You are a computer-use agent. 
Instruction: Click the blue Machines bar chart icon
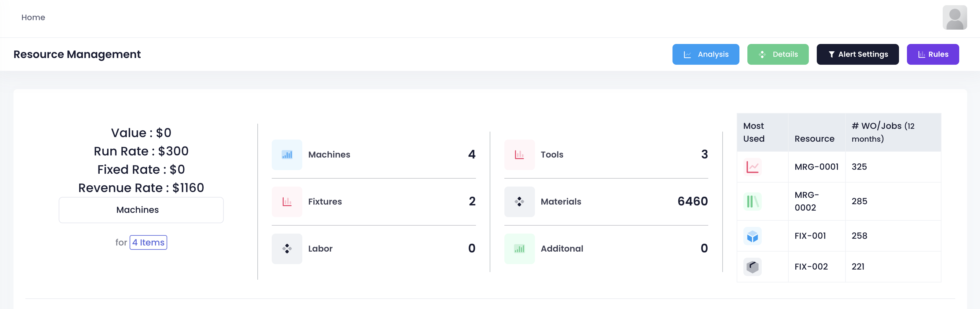287,155
